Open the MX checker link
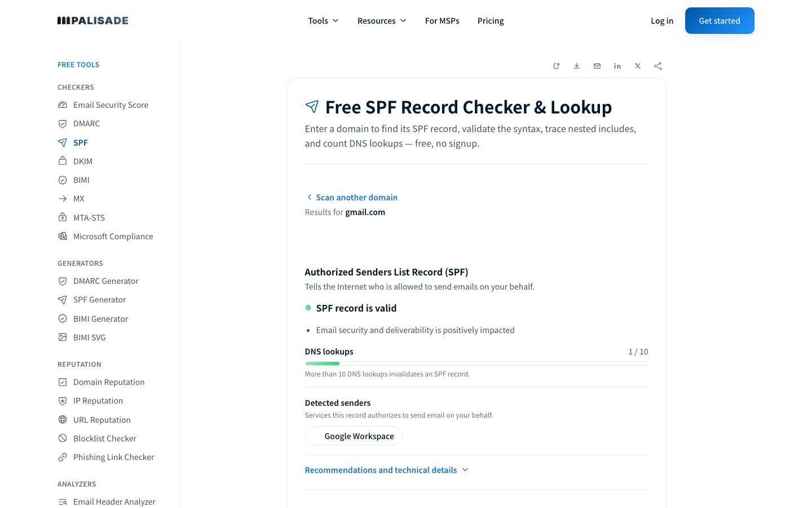The height and width of the screenshot is (508, 812). [x=78, y=199]
